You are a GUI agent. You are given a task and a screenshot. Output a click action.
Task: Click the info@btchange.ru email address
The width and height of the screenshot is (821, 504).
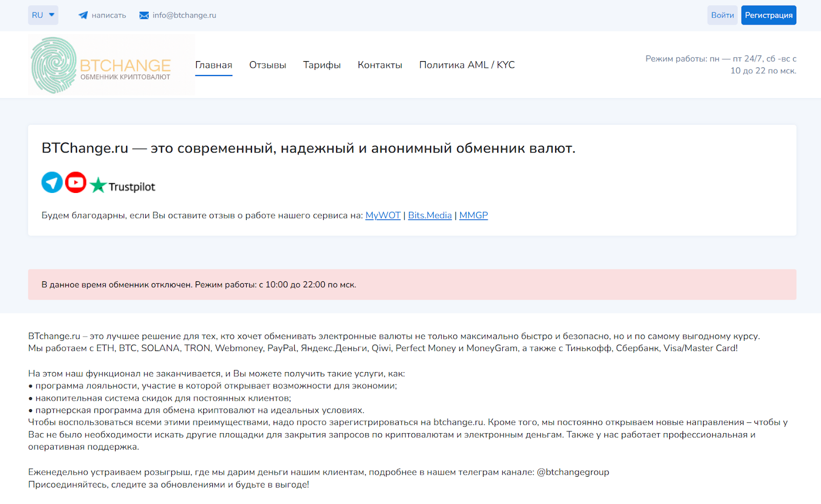pyautogui.click(x=184, y=15)
